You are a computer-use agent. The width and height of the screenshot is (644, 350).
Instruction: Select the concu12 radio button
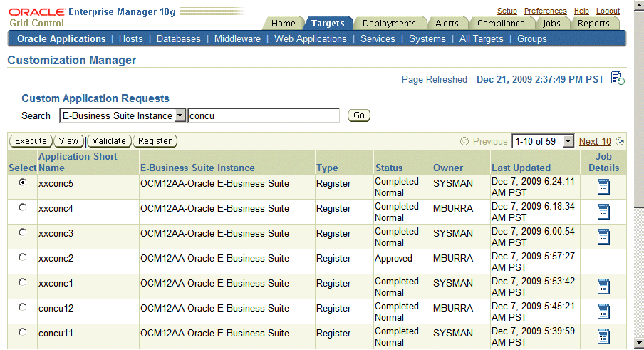pyautogui.click(x=23, y=307)
